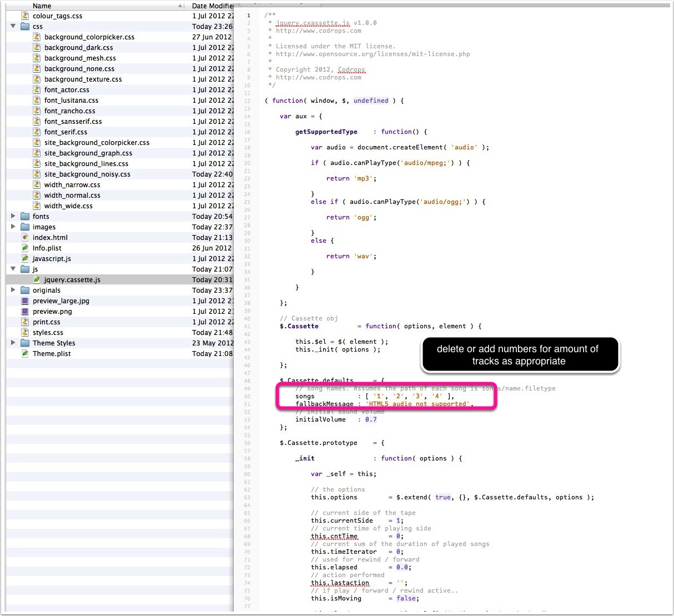The width and height of the screenshot is (674, 616).
Task: Click the css folder icon
Action: pyautogui.click(x=25, y=27)
